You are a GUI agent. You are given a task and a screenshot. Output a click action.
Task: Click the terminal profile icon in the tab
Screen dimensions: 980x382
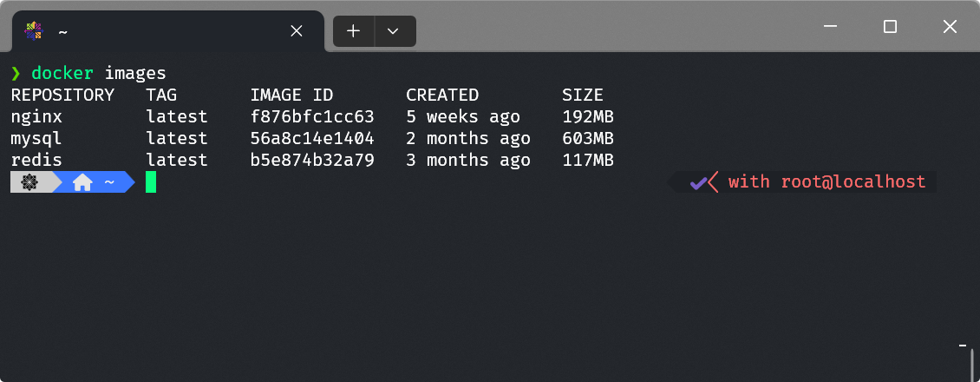click(x=34, y=31)
